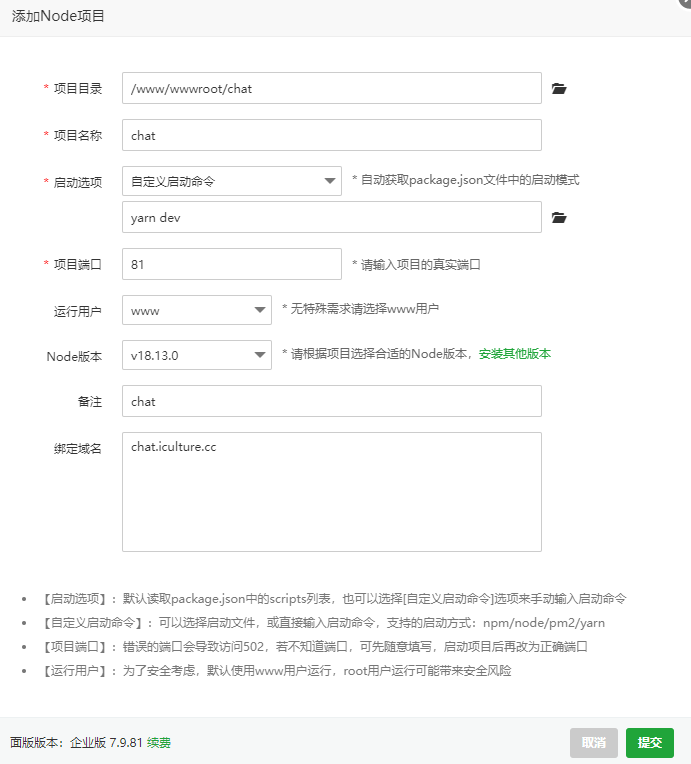
Task: Focus the yarn dev command input
Action: (x=332, y=217)
